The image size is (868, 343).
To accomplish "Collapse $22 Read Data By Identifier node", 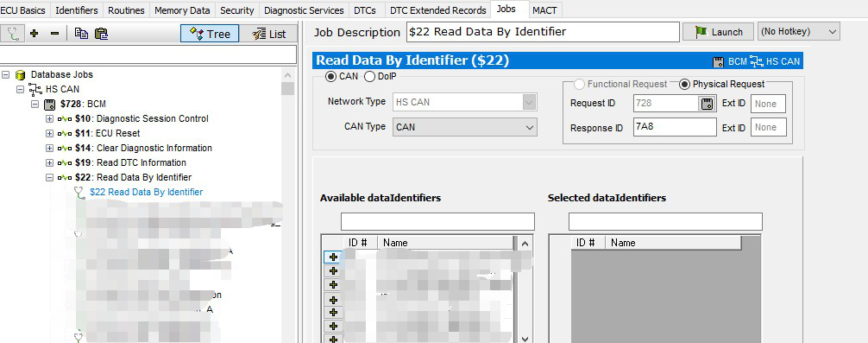I will (49, 178).
